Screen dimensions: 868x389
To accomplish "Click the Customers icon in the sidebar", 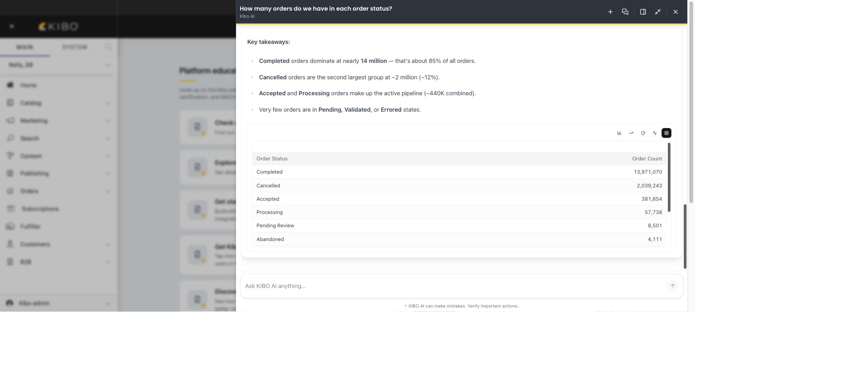I will 10,244.
